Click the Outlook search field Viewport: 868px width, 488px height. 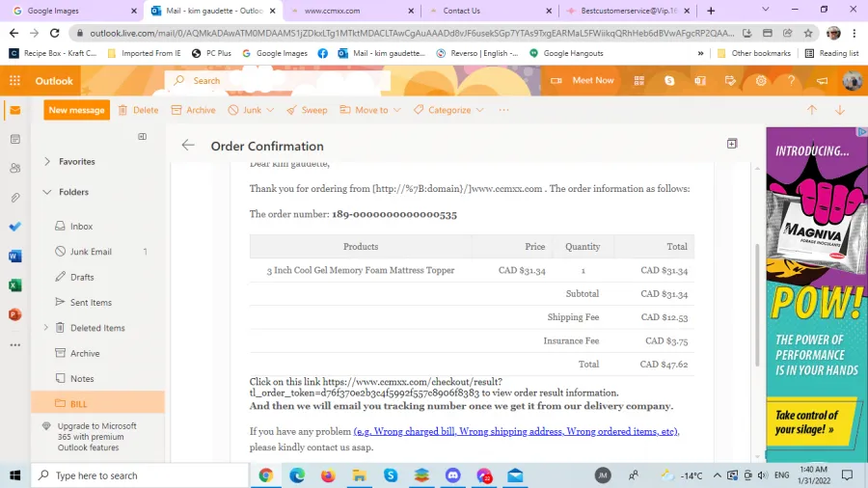click(277, 81)
